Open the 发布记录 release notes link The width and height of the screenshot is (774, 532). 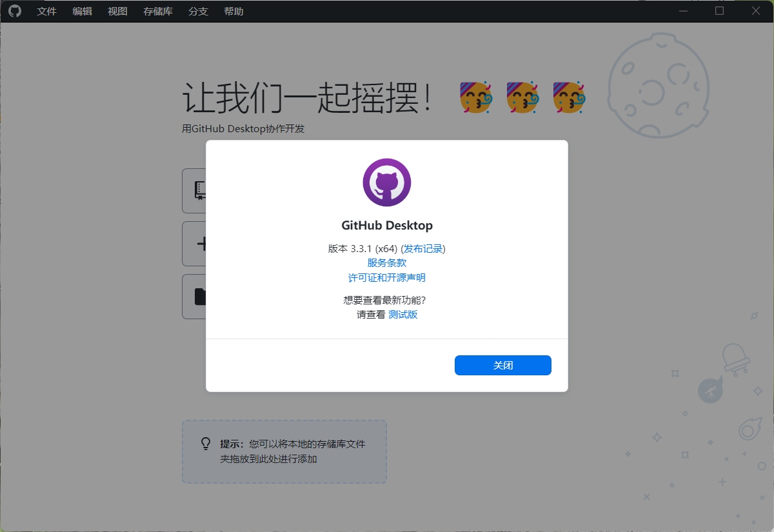tap(423, 248)
